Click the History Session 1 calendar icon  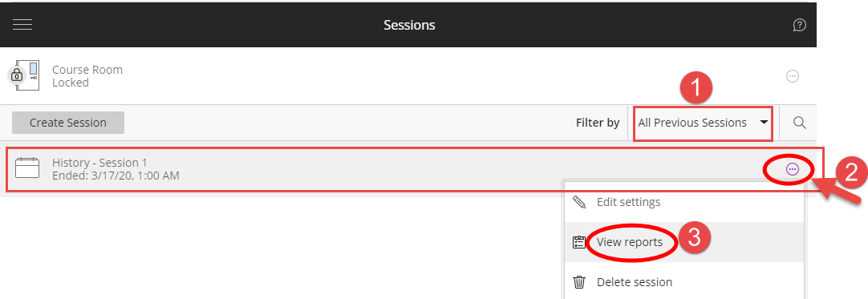click(27, 168)
